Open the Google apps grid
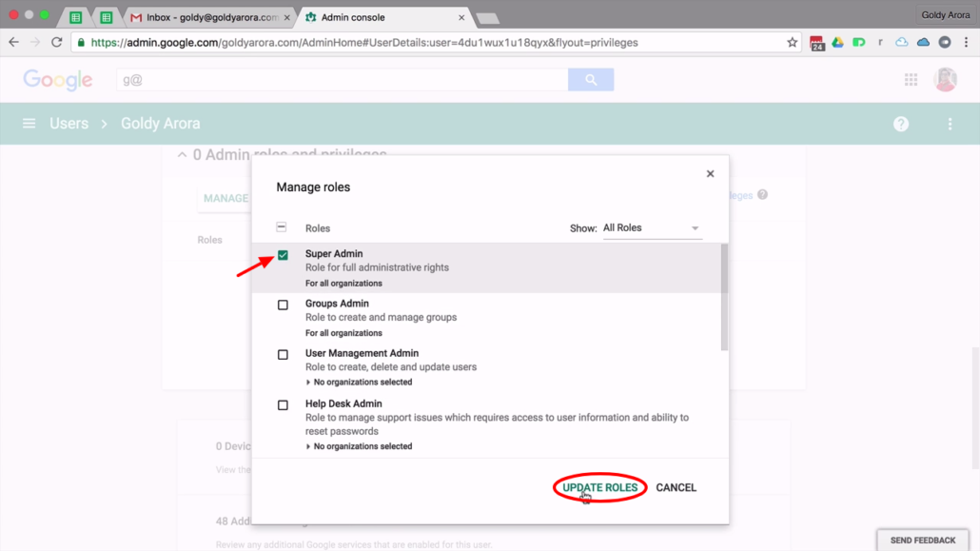 tap(911, 79)
